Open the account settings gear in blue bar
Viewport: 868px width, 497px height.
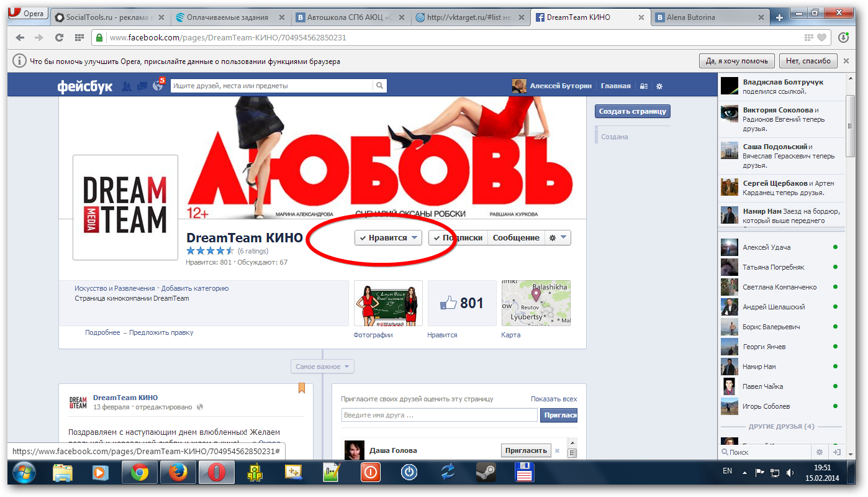659,86
